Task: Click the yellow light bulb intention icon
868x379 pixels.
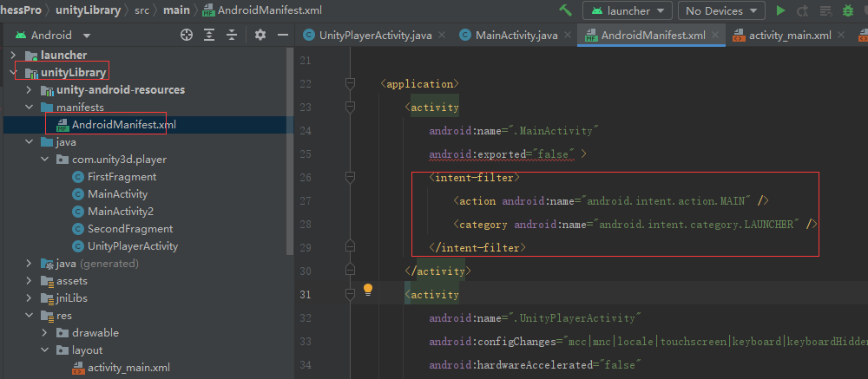Action: [368, 290]
